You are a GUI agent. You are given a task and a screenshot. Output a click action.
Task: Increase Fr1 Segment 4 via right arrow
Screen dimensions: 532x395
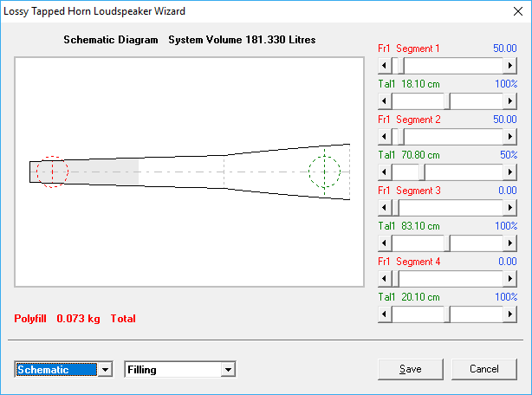[510, 279]
